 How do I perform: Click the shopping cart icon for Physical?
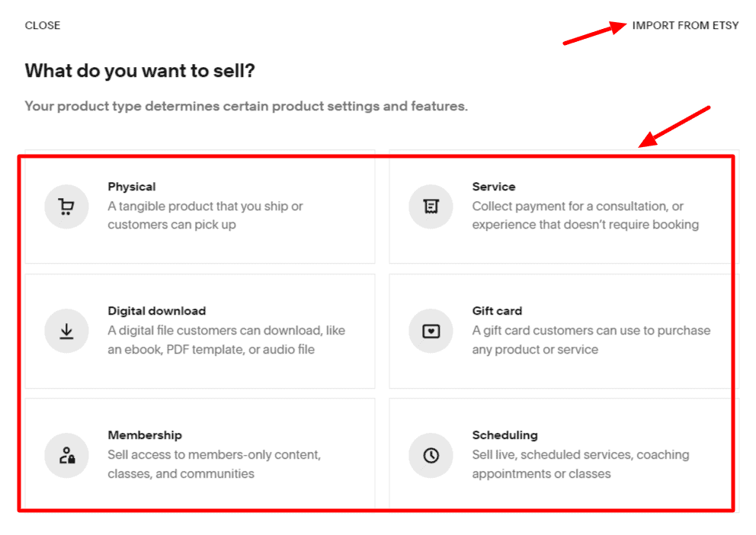click(x=66, y=207)
